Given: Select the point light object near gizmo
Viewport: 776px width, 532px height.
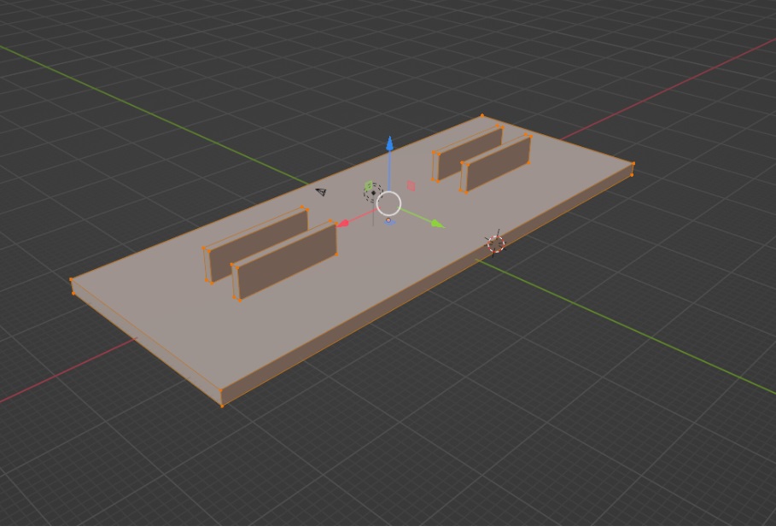Looking at the screenshot, I should click(x=373, y=193).
